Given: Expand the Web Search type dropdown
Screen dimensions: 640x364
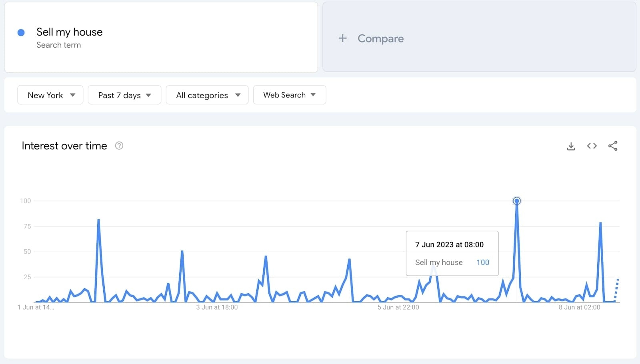Looking at the screenshot, I should tap(289, 95).
